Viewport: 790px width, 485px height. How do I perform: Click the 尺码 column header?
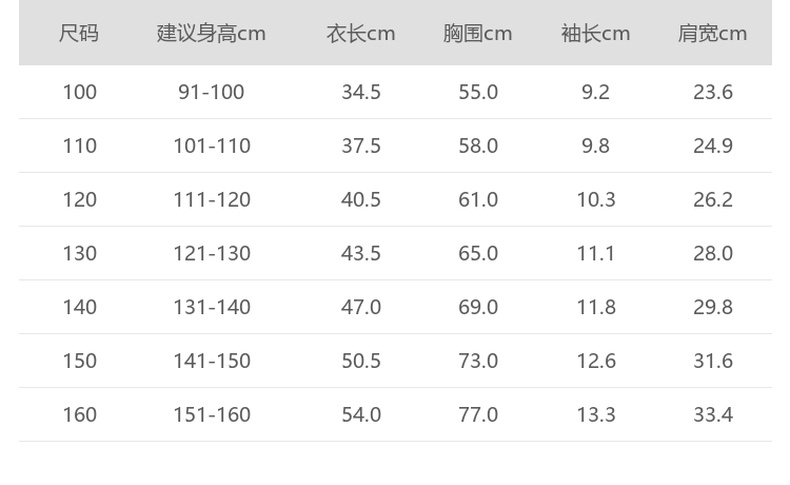pos(79,33)
